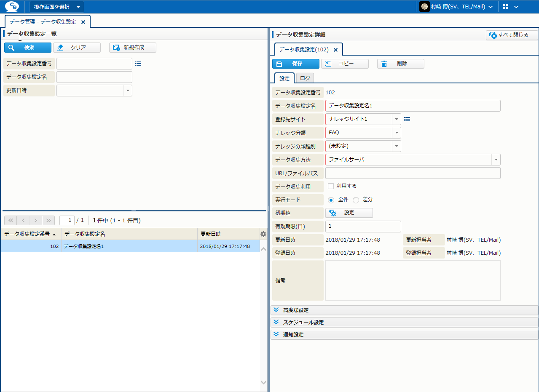The width and height of the screenshot is (539, 392).
Task: Click the list icon next to 登録先サイト
Action: (x=407, y=120)
